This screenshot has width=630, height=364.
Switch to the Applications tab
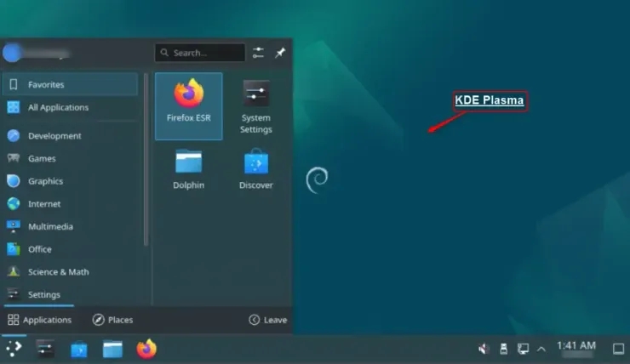[39, 320]
